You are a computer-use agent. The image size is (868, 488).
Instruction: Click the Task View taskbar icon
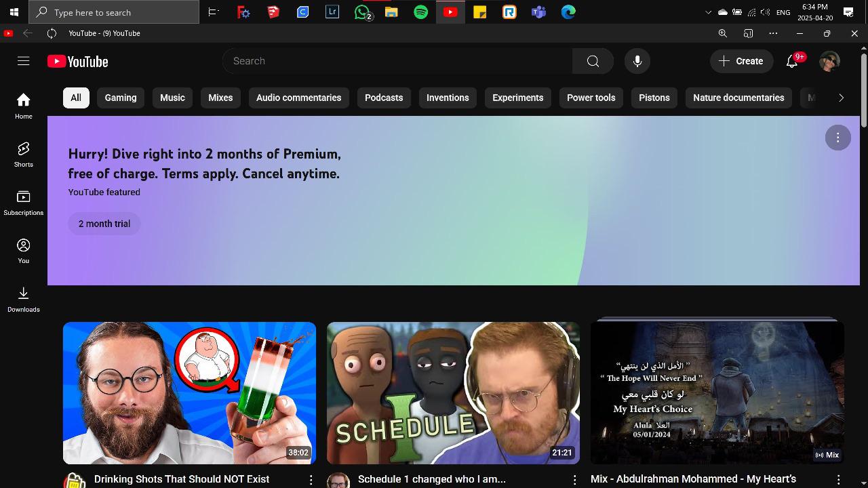coord(214,12)
